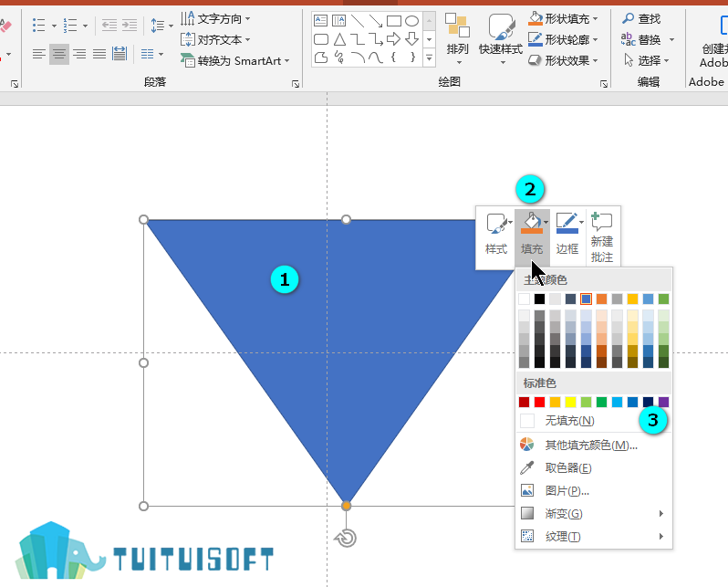The width and height of the screenshot is (728, 587).
Task: Choose gold theme color swatch
Action: pos(633,299)
